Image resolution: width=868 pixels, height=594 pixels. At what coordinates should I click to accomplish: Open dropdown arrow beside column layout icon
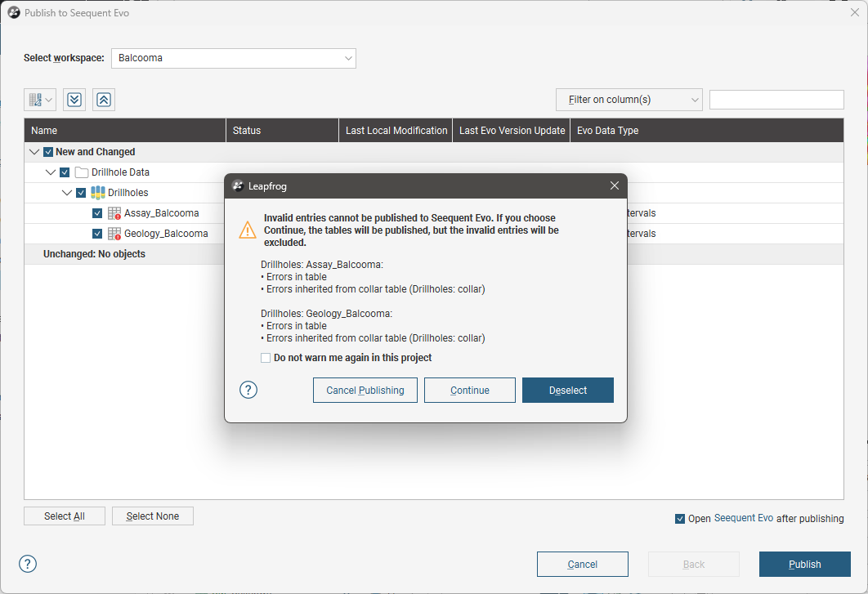click(x=49, y=100)
